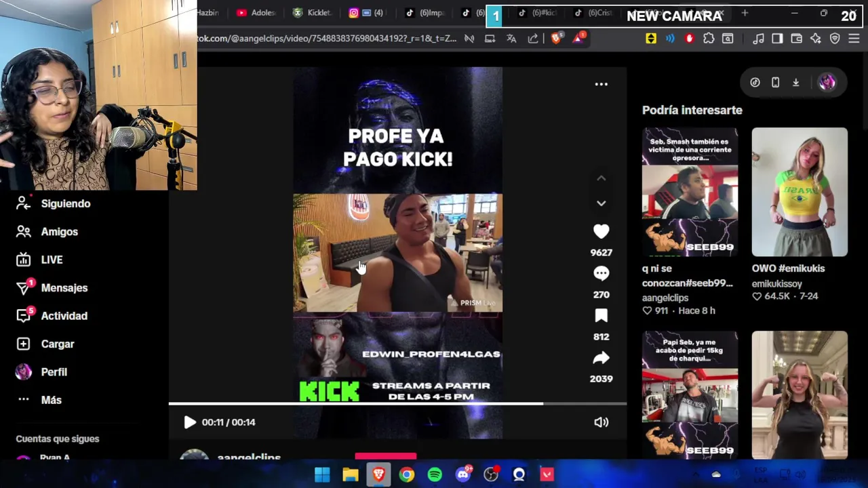Like the video with the heart icon
This screenshot has width=868, height=488.
[601, 231]
